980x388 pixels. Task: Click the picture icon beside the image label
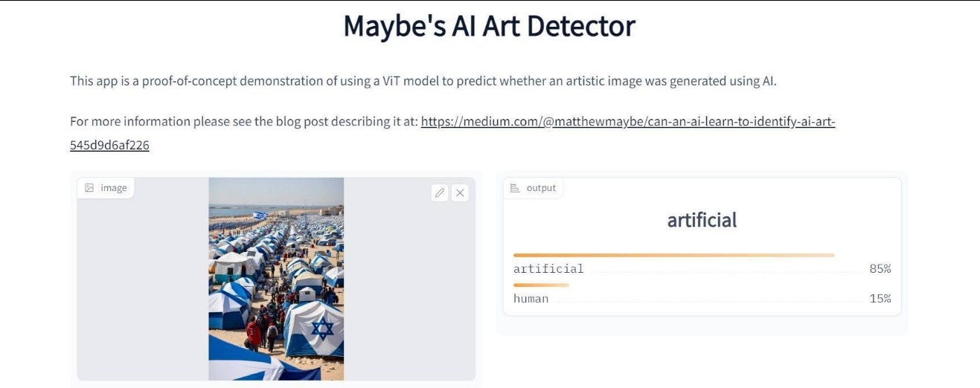pyautogui.click(x=89, y=188)
